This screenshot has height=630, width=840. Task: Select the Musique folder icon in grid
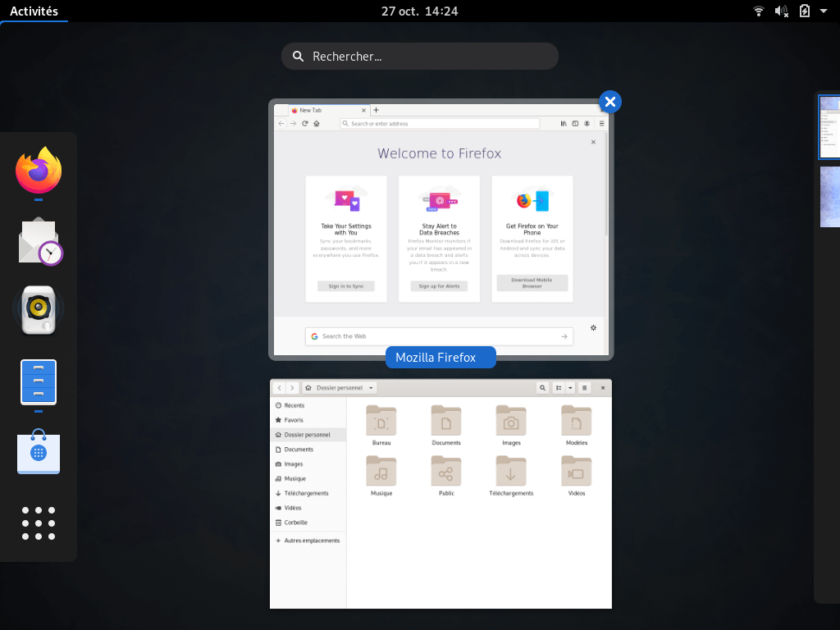381,471
